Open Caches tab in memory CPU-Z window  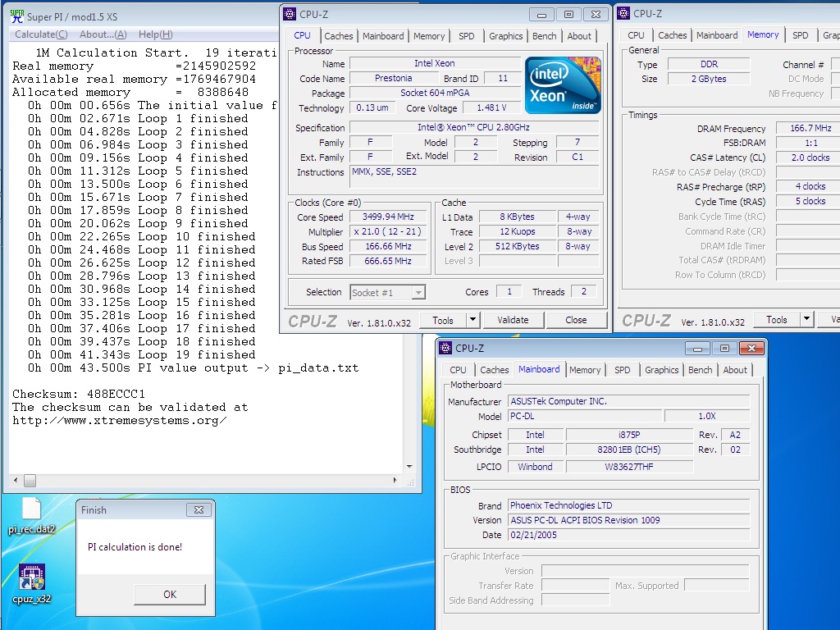tap(673, 35)
